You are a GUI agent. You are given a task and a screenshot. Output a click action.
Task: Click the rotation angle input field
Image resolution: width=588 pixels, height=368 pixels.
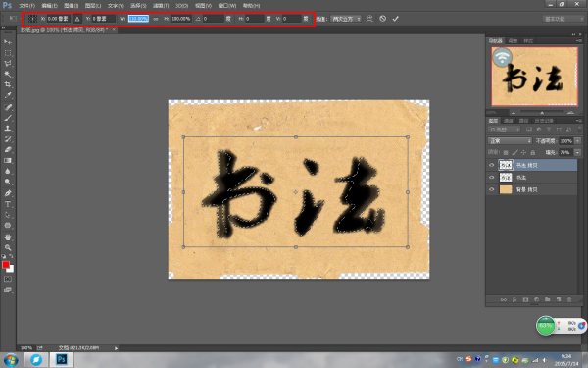point(214,19)
